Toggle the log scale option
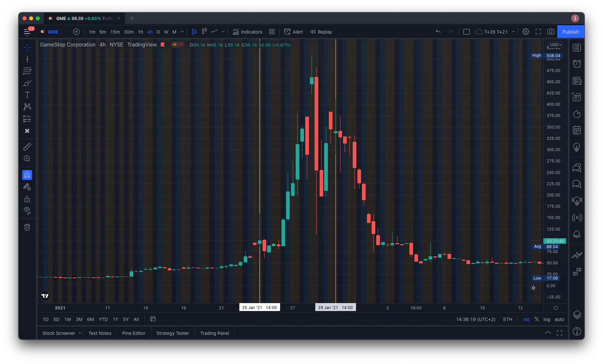 547,319
